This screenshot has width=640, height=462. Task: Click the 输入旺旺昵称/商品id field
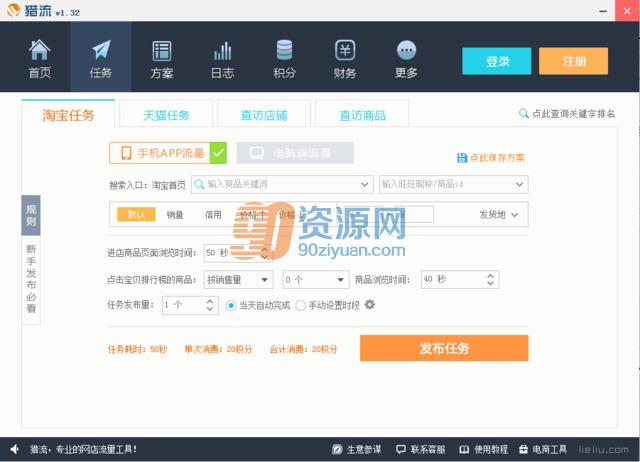(x=453, y=184)
